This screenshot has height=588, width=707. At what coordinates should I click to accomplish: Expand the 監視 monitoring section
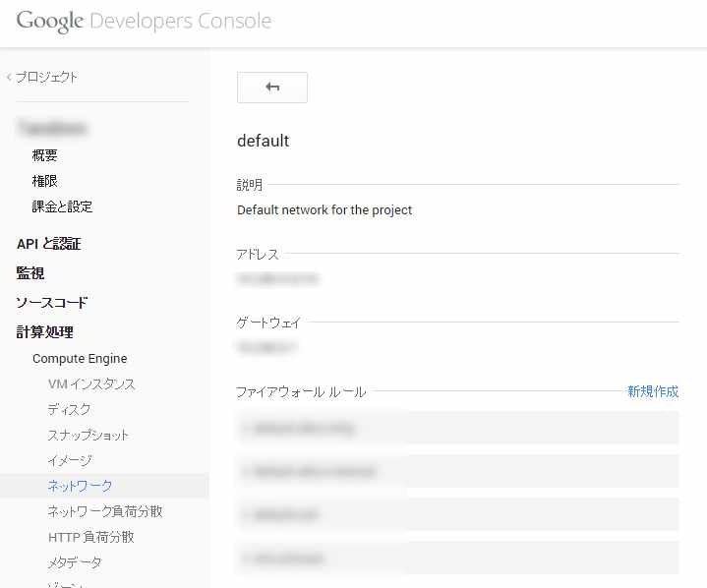pos(30,272)
